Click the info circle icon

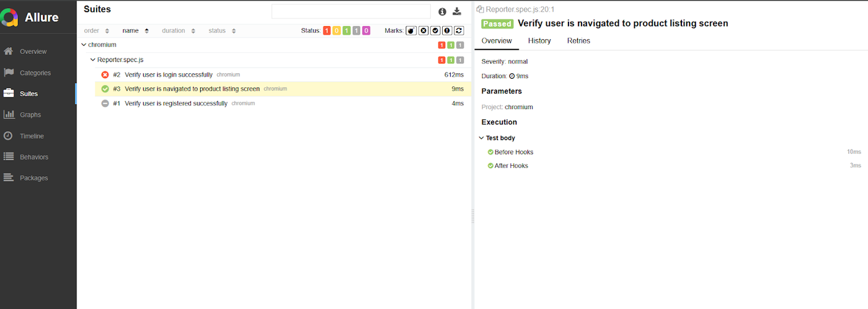(442, 12)
